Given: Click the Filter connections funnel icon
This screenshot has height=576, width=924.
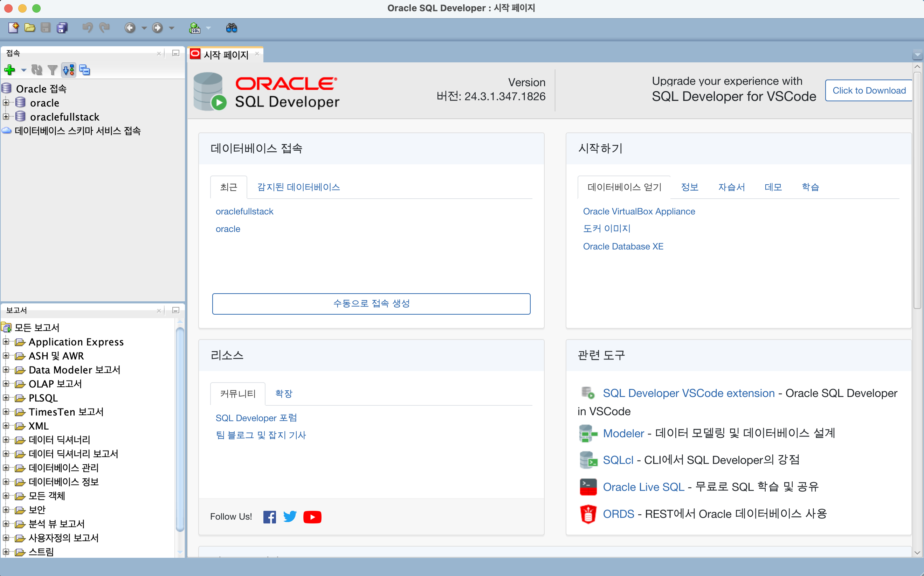Looking at the screenshot, I should tap(53, 70).
